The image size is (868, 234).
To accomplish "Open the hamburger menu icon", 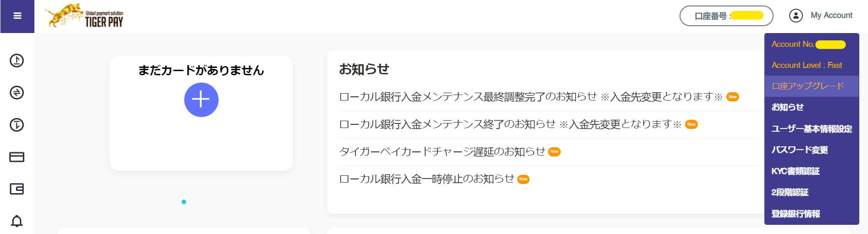I will [17, 16].
